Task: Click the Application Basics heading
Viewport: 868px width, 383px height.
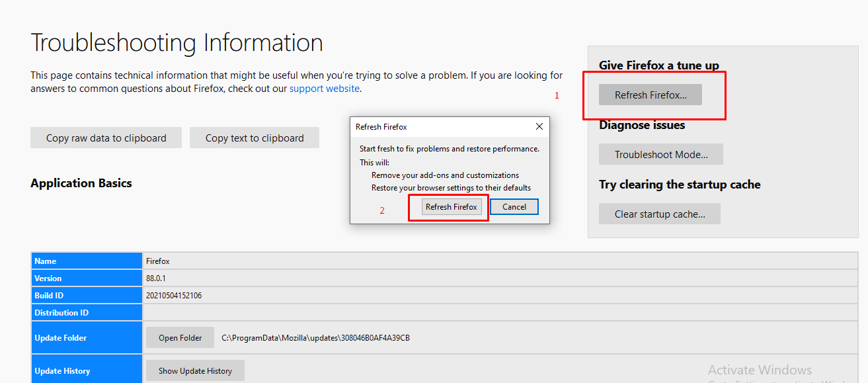Action: [81, 183]
